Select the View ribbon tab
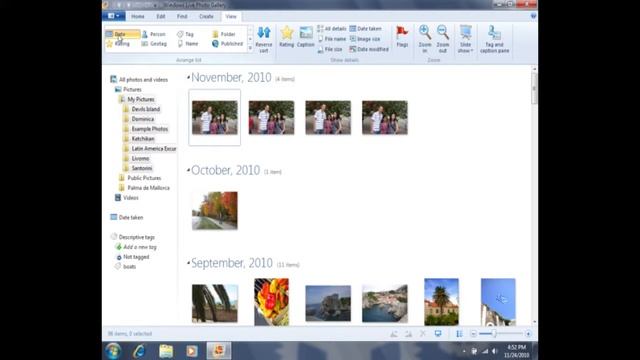This screenshot has width=640, height=360. click(231, 16)
